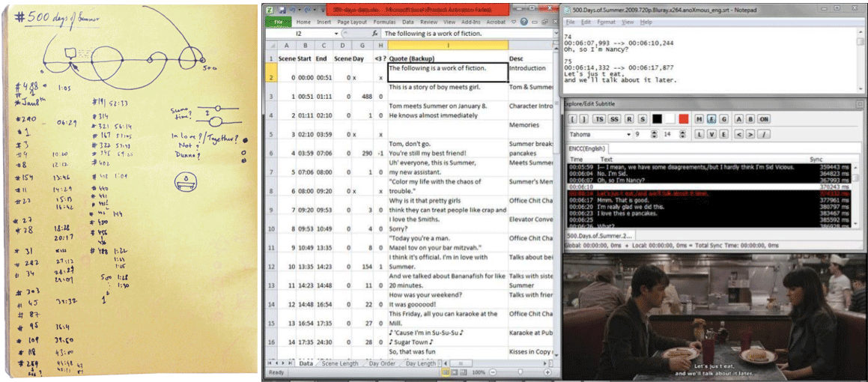Open Notepad's Edit menu
The height and width of the screenshot is (382, 868).
586,22
